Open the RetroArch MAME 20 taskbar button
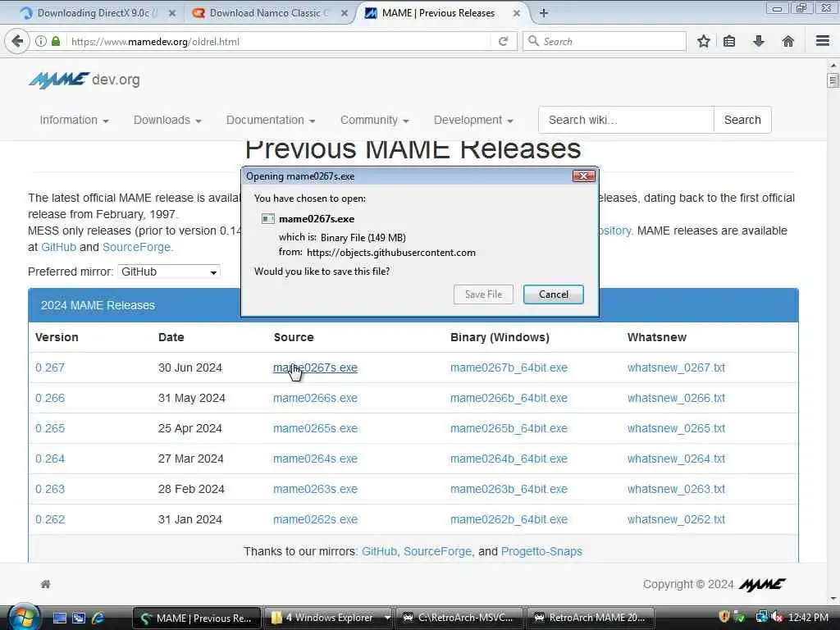 click(592, 618)
